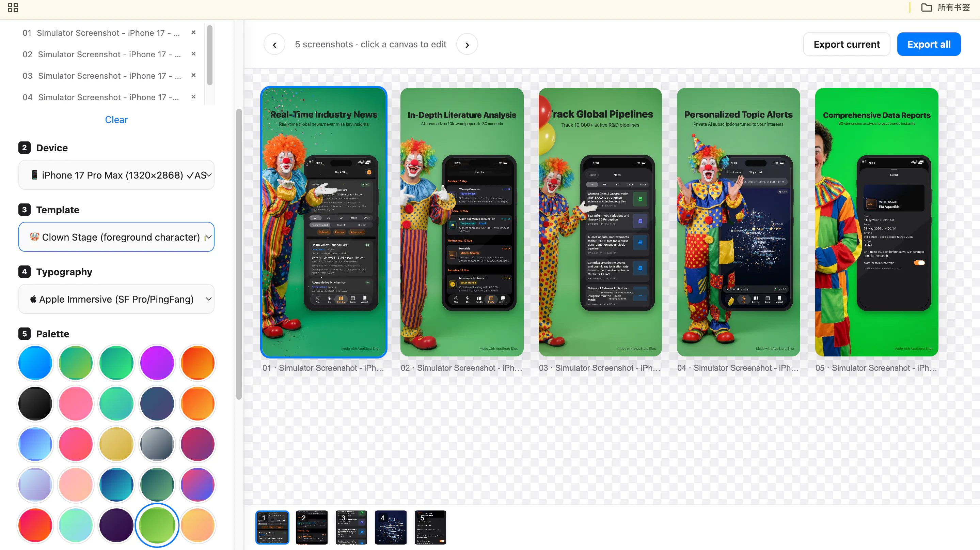Click the Template section heading

(58, 210)
